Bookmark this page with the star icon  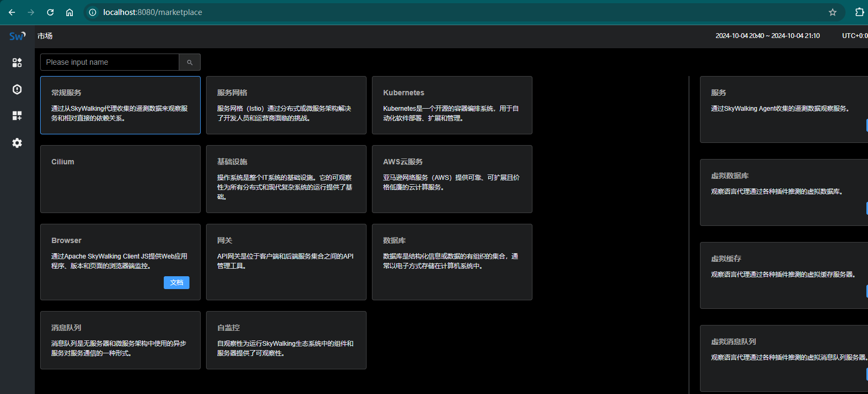coord(833,12)
